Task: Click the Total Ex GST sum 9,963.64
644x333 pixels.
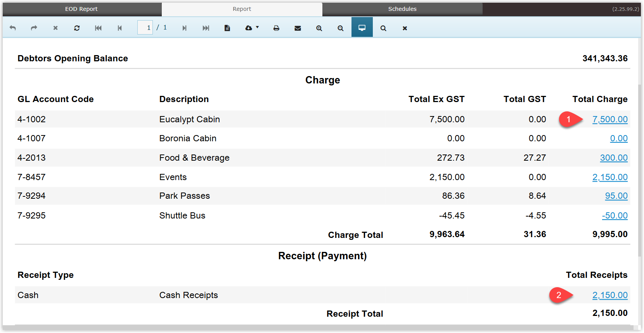Action: (x=447, y=234)
